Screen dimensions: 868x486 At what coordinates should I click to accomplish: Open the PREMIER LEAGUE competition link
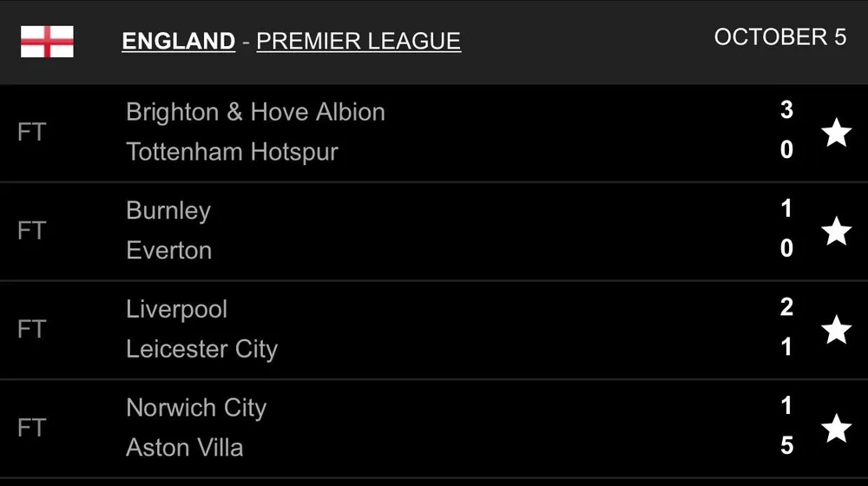[x=358, y=41]
